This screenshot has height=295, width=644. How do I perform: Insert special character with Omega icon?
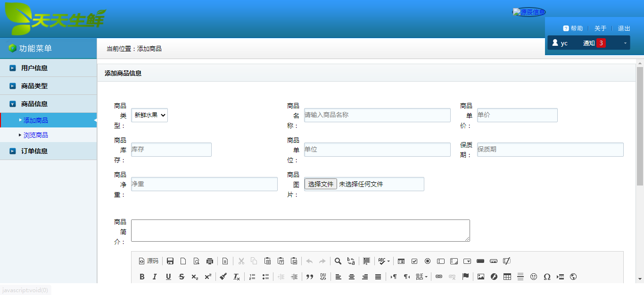tap(547, 277)
